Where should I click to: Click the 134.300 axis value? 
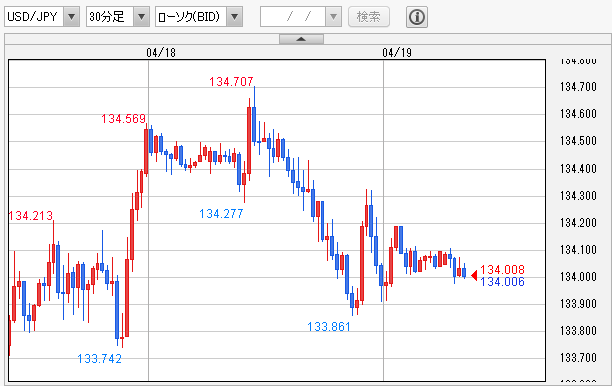pos(578,195)
